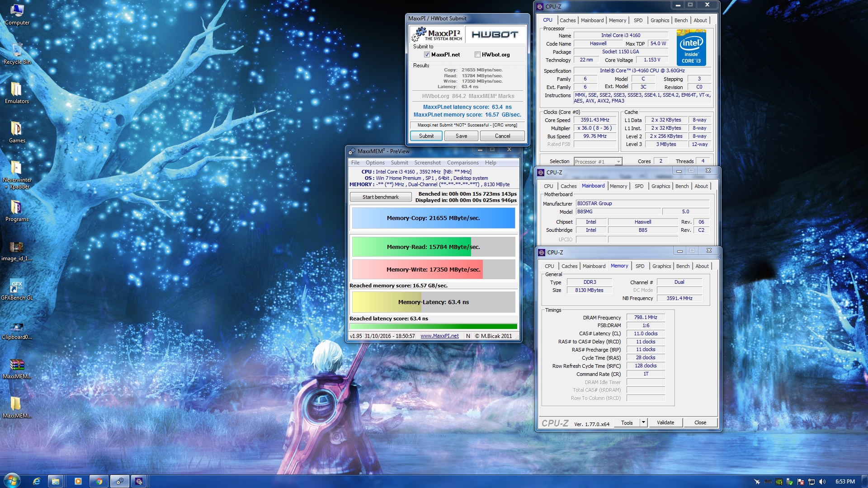Open the MaxxMEM folder icon
The width and height of the screenshot is (868, 488).
coord(17,408)
